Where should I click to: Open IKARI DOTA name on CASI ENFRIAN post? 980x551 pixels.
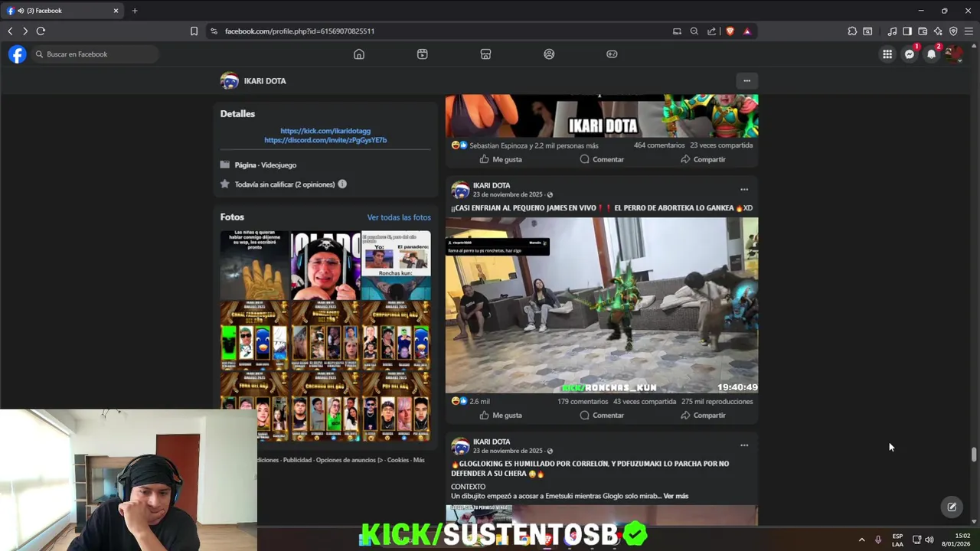tap(492, 185)
